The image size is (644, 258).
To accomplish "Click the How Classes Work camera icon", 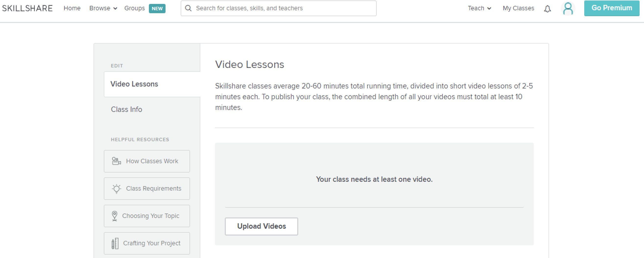I will point(116,161).
